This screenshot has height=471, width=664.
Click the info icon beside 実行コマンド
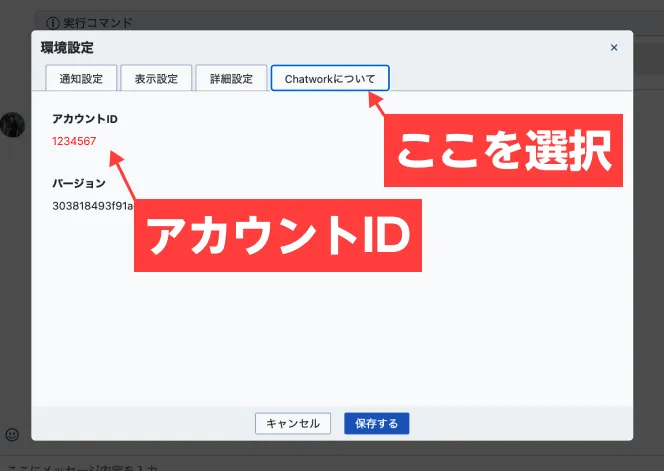(53, 22)
